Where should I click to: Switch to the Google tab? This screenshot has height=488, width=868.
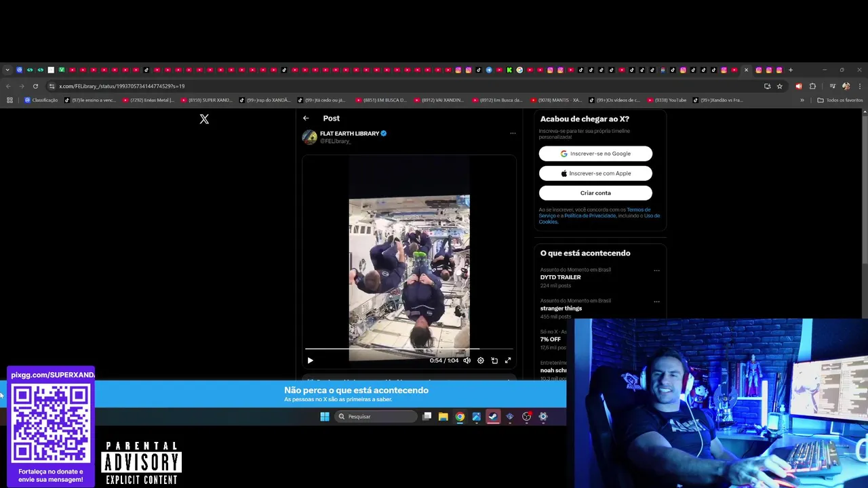(x=519, y=70)
